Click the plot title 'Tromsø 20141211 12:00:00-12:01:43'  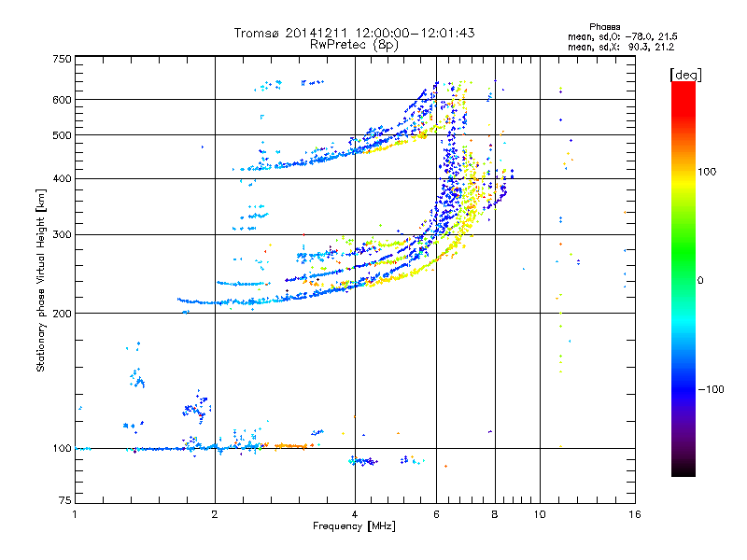(354, 33)
